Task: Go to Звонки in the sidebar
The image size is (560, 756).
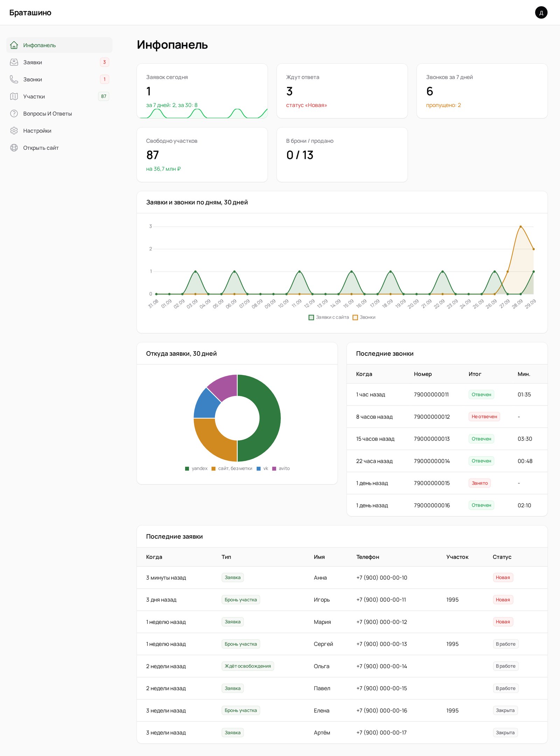Action: pos(59,79)
